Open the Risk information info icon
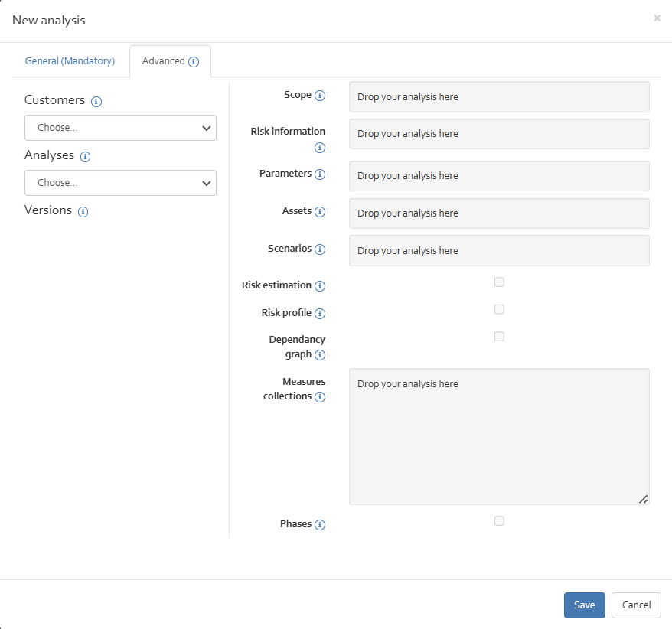Image resolution: width=672 pixels, height=629 pixels. (320, 148)
